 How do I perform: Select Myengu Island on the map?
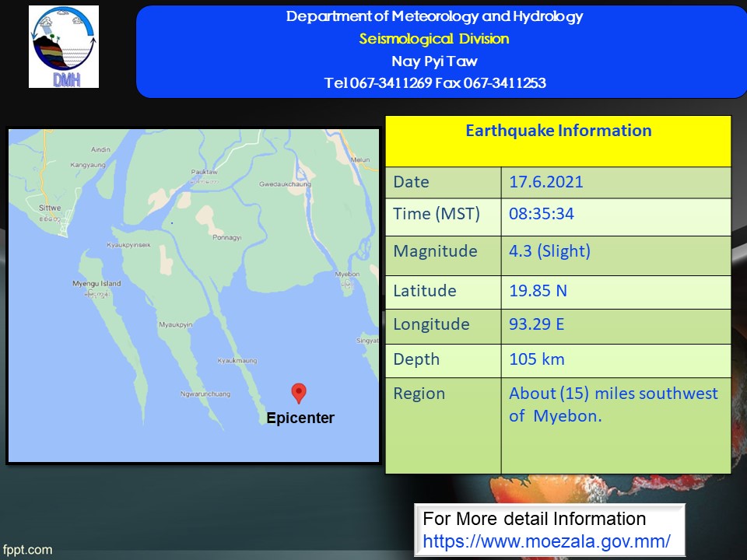coord(96,284)
